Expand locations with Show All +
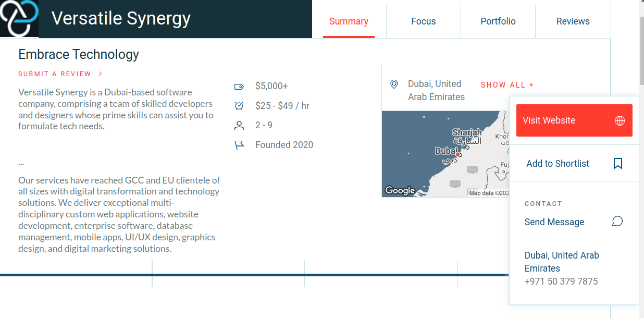Screen dimensions: 644x318 point(507,85)
